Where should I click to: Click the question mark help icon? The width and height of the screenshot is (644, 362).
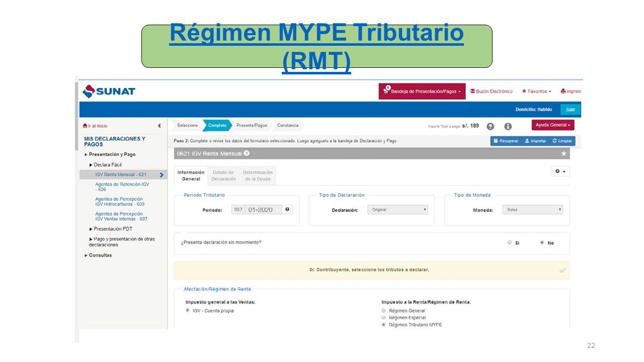click(x=491, y=126)
